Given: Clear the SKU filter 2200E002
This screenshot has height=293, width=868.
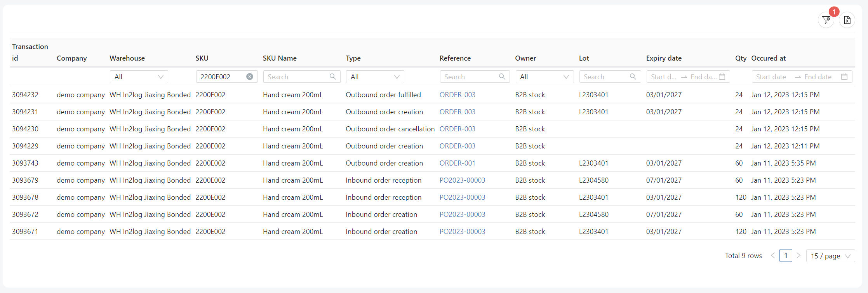Looking at the screenshot, I should (x=250, y=77).
